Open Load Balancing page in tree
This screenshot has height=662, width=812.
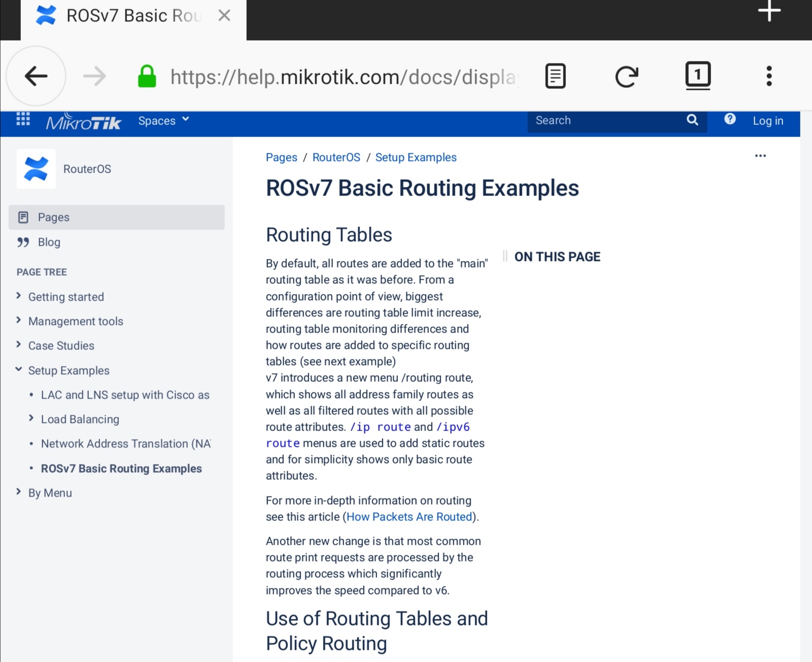(80, 419)
